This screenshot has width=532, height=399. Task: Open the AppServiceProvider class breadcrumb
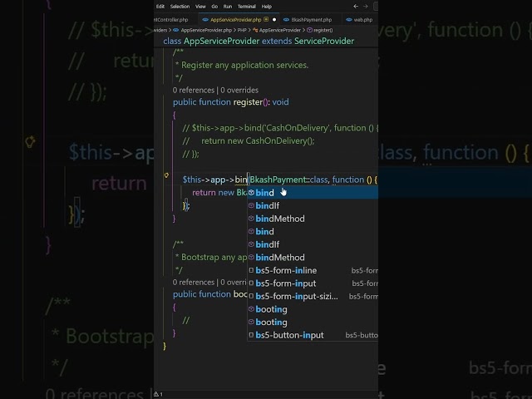tap(280, 30)
